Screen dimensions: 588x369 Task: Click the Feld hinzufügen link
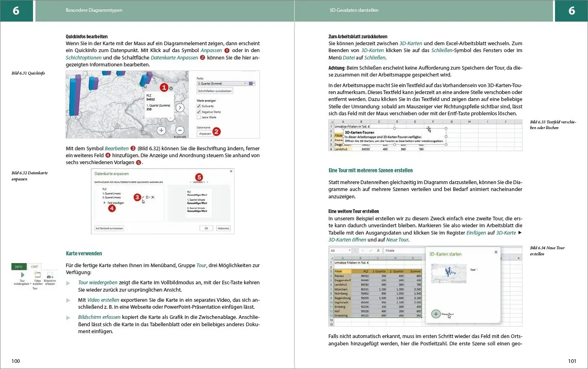(116, 203)
